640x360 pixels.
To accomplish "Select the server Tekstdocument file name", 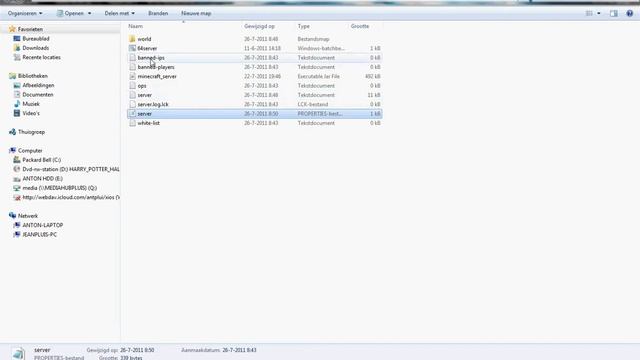I will 144,95.
